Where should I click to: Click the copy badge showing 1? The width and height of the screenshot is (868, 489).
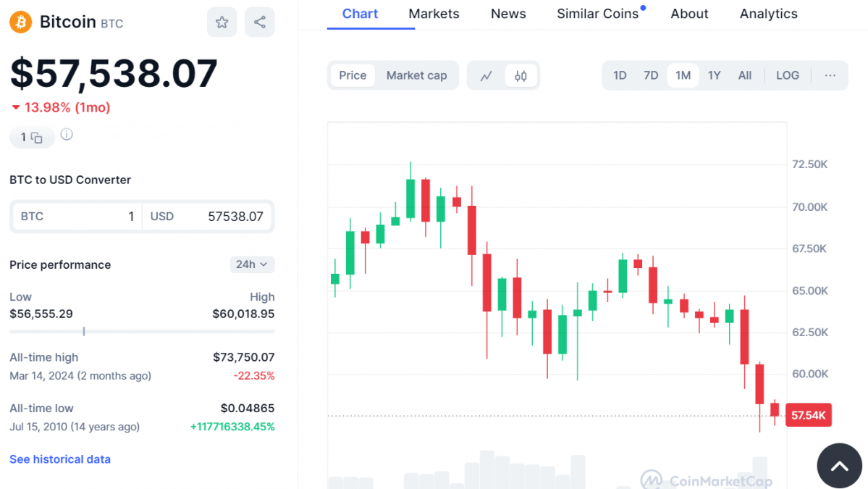pyautogui.click(x=32, y=137)
